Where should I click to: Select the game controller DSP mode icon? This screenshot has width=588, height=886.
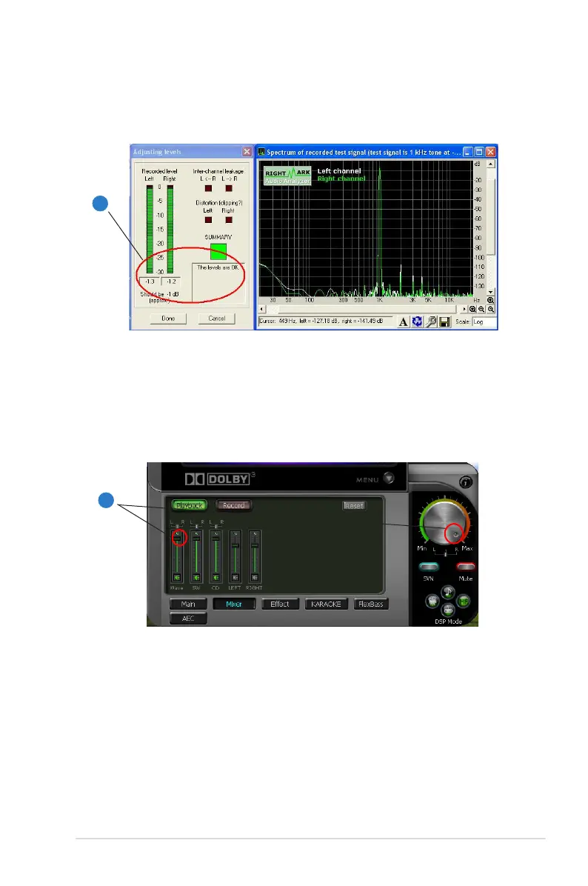448,610
